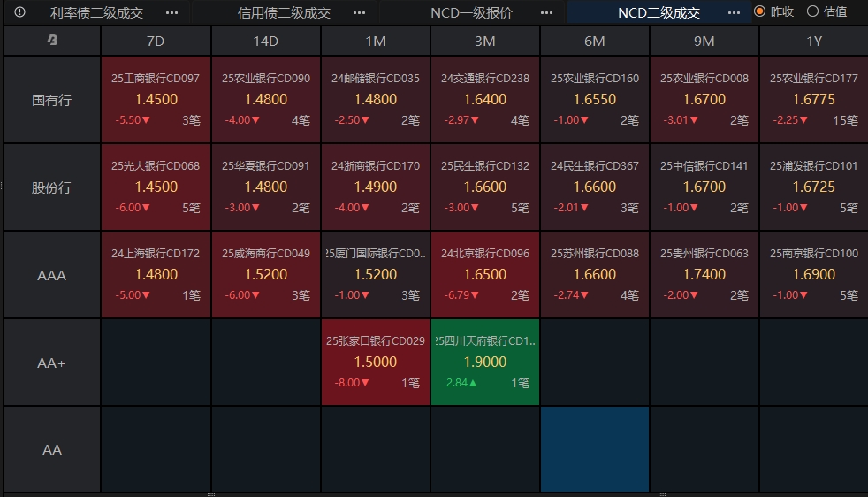Open the 25民生银行CD132 cell

pyautogui.click(x=485, y=187)
